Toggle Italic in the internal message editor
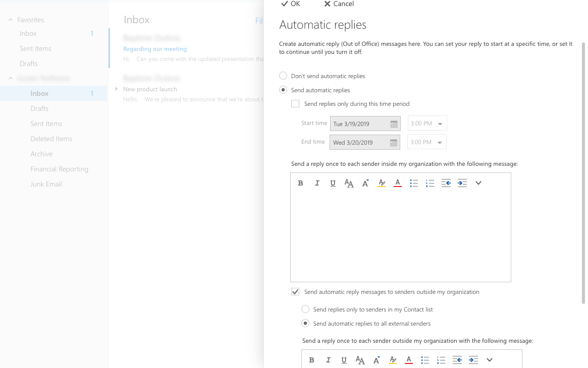 click(317, 183)
